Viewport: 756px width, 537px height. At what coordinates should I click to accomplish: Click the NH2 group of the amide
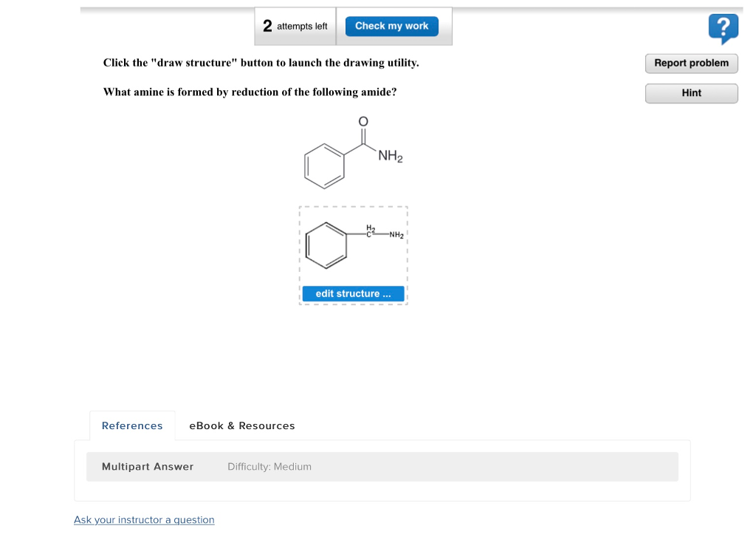[x=390, y=156]
